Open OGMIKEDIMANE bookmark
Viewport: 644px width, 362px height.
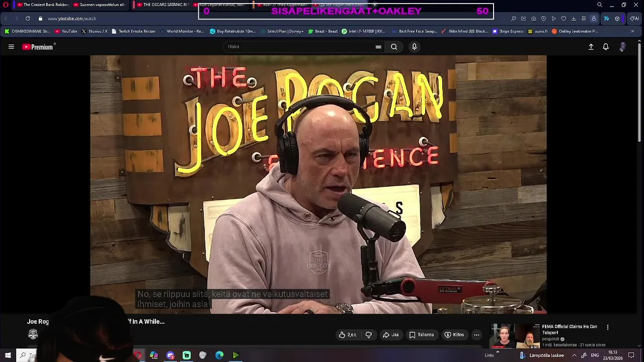[27, 31]
